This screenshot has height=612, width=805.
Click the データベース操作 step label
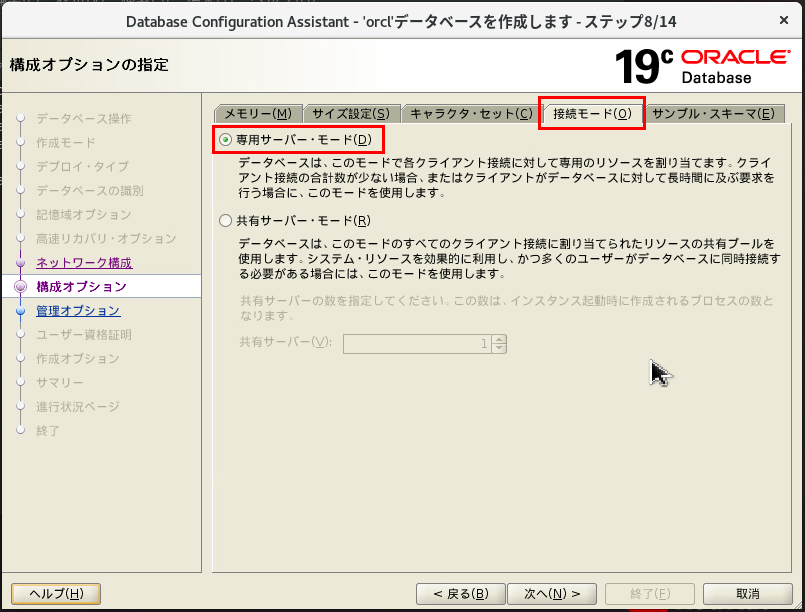(x=84, y=119)
